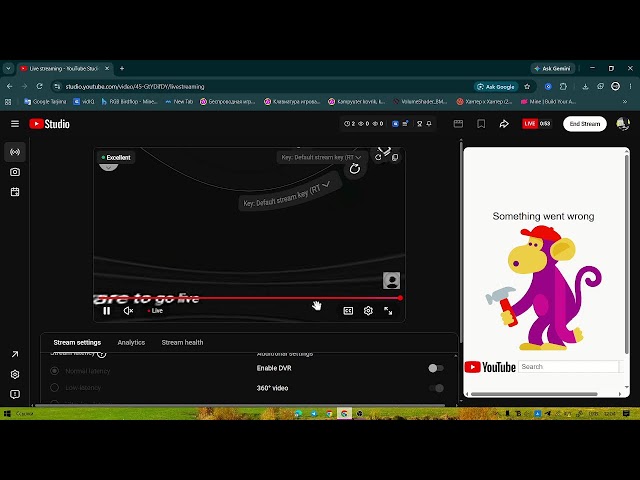This screenshot has height=480, width=640.
Task: Open the tab search dropdown arrow
Action: pyautogui.click(x=8, y=69)
